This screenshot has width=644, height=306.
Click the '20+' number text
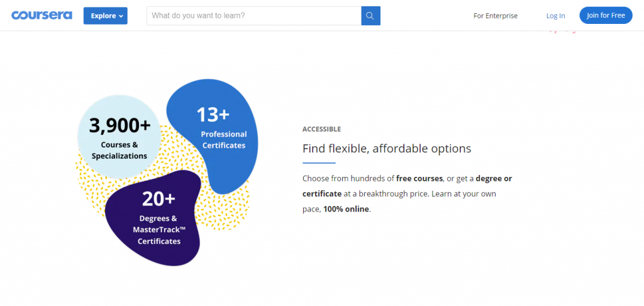(158, 199)
